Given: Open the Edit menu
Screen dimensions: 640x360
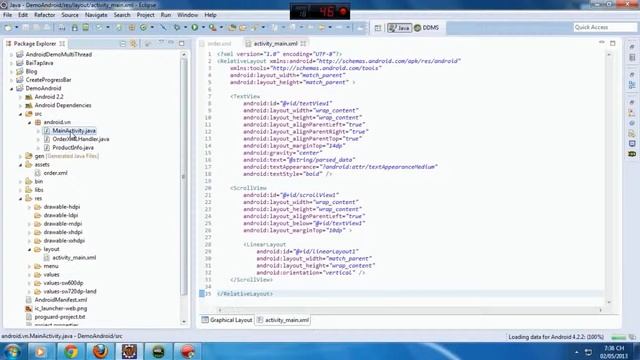Looking at the screenshot, I should [x=23, y=15].
